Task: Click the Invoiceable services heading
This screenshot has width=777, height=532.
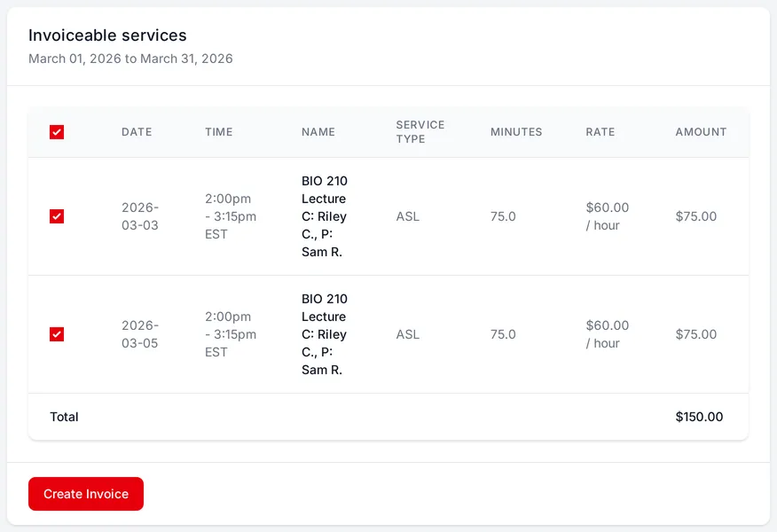Action: coord(107,35)
